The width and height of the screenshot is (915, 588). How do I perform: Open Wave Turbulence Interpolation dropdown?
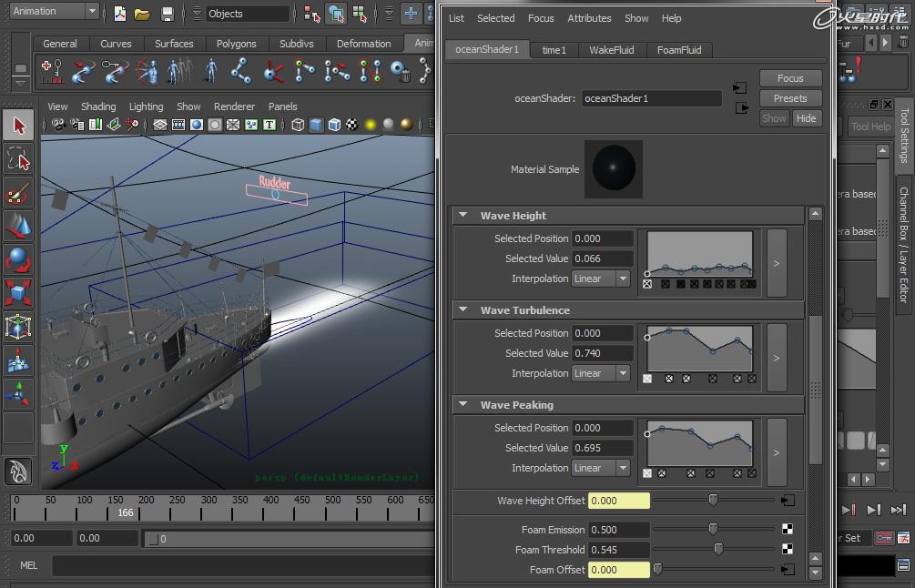pos(602,373)
